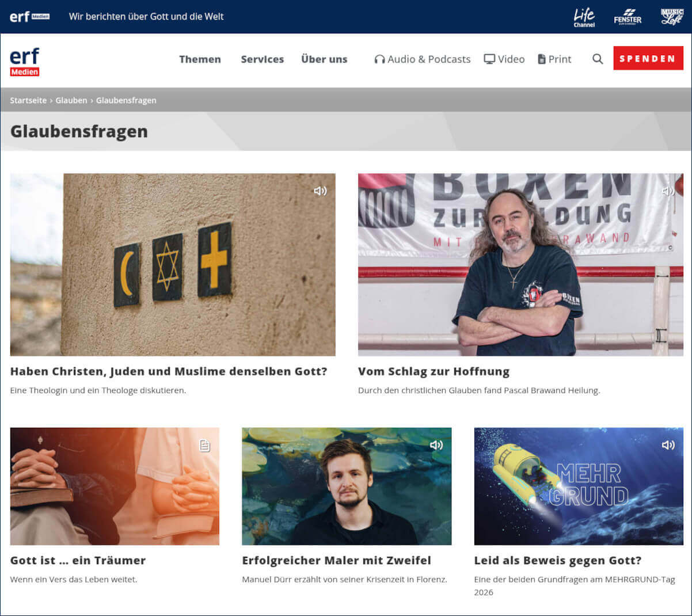Toggle audio on Leid als Beweis gegen Gott
This screenshot has width=692, height=616.
[669, 444]
